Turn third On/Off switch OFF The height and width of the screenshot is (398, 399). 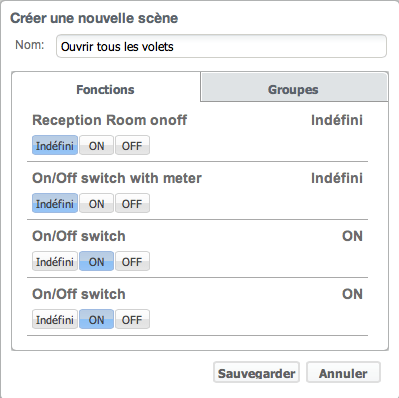coord(132,261)
